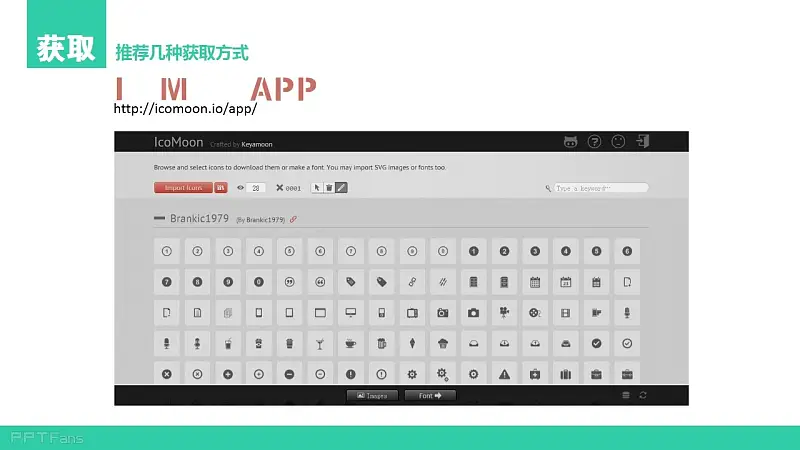This screenshot has height=450, width=800.
Task: Click the http://icomoon.io/app/ URL text
Action: [x=185, y=109]
